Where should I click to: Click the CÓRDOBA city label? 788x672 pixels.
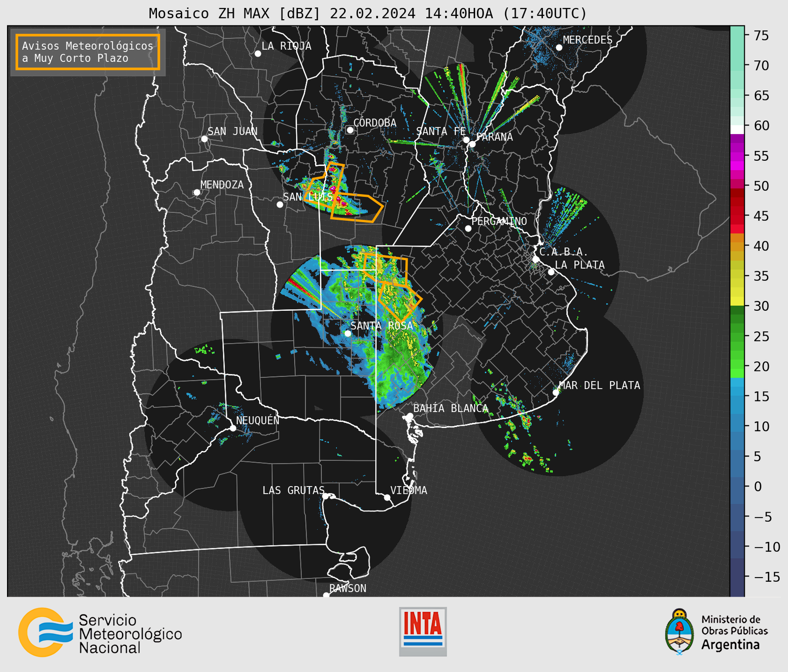[x=375, y=122]
